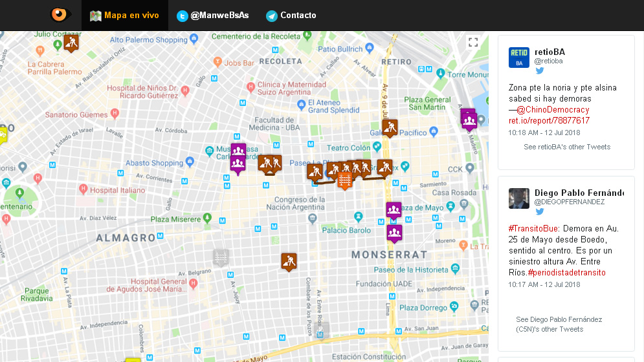644x362 pixels.
Task: Click Clínica y Maternidad Suizo Argentina pin
Action: click(250, 87)
